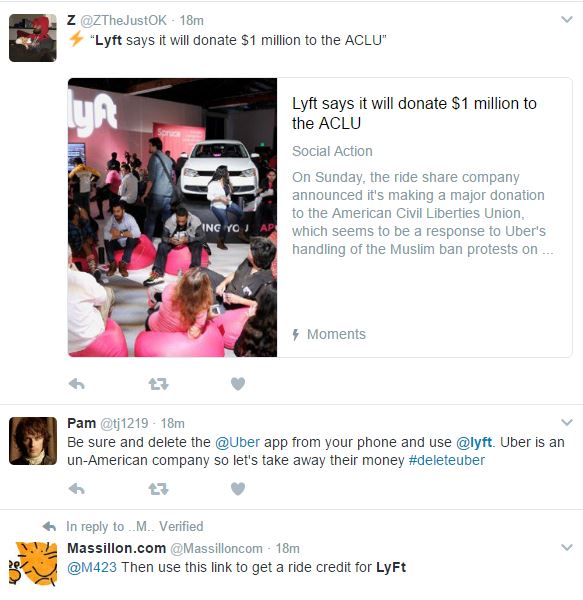
Task: Click the @M423 mention link
Action: pyautogui.click(x=92, y=567)
